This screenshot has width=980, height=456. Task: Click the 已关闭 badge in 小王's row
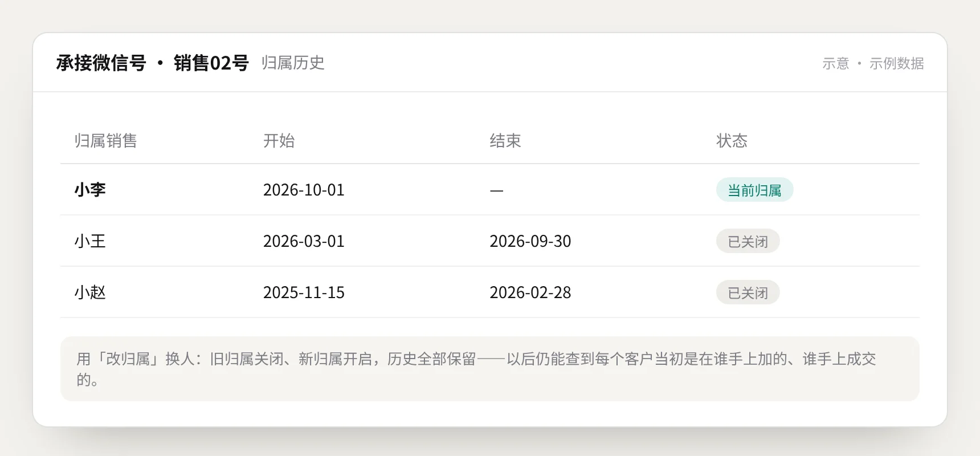748,241
